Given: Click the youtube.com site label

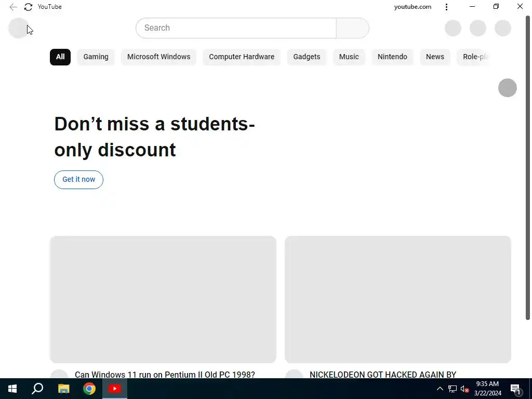Looking at the screenshot, I should pyautogui.click(x=413, y=7).
